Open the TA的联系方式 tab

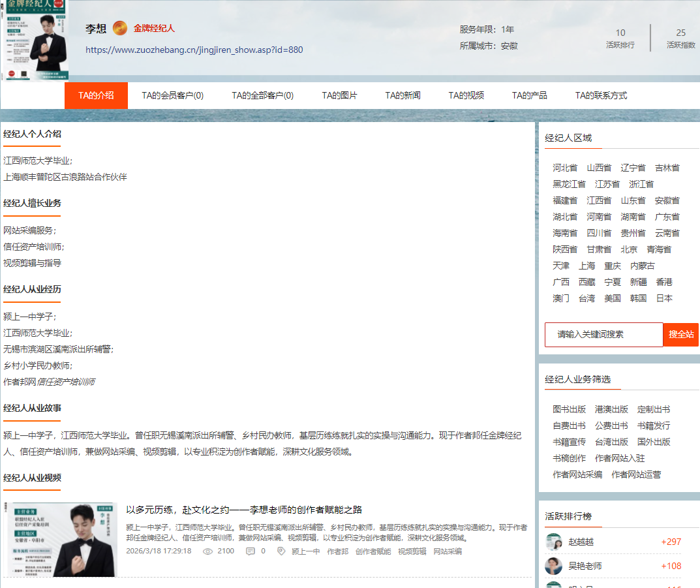(x=601, y=95)
